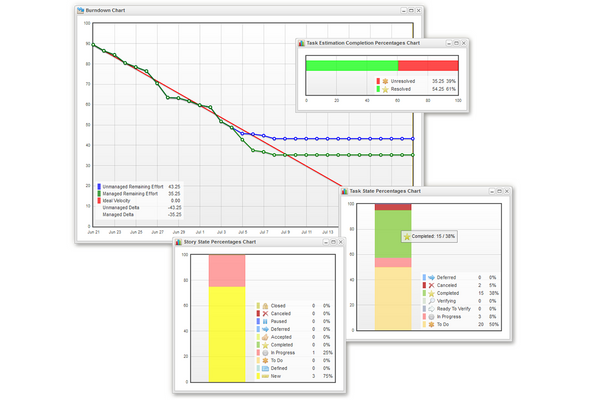This screenshot has width=600, height=400.
Task: Click the In Progress icon in Story State legend
Action: click(265, 353)
